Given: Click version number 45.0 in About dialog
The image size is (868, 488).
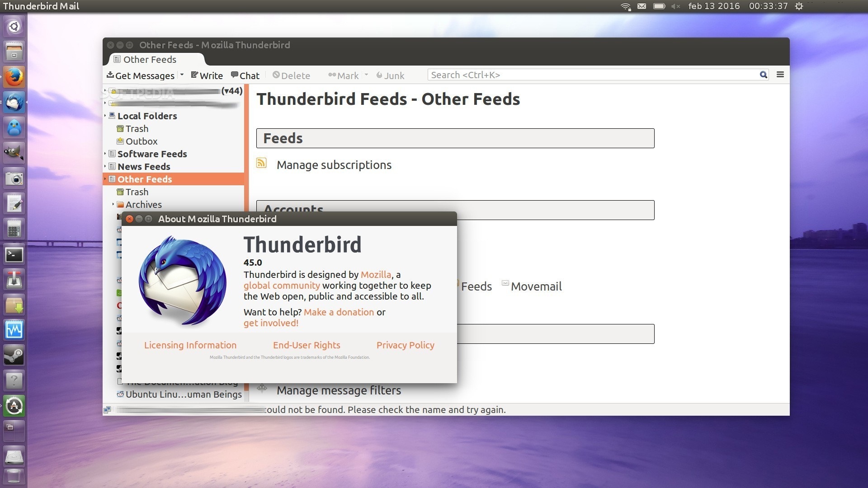Looking at the screenshot, I should click(253, 263).
